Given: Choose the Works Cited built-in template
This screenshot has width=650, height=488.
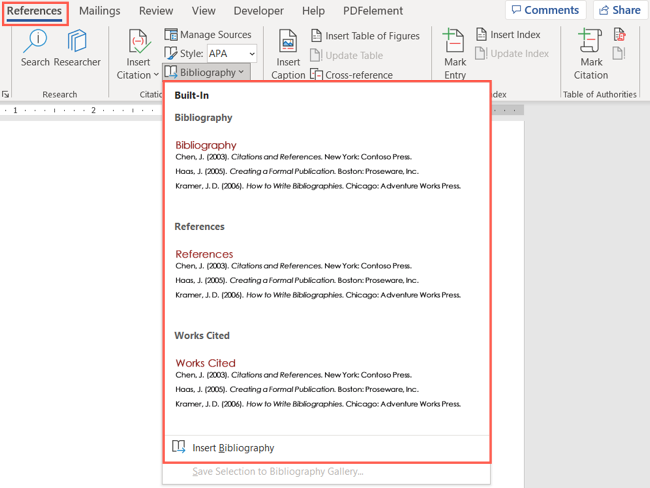Looking at the screenshot, I should point(318,383).
